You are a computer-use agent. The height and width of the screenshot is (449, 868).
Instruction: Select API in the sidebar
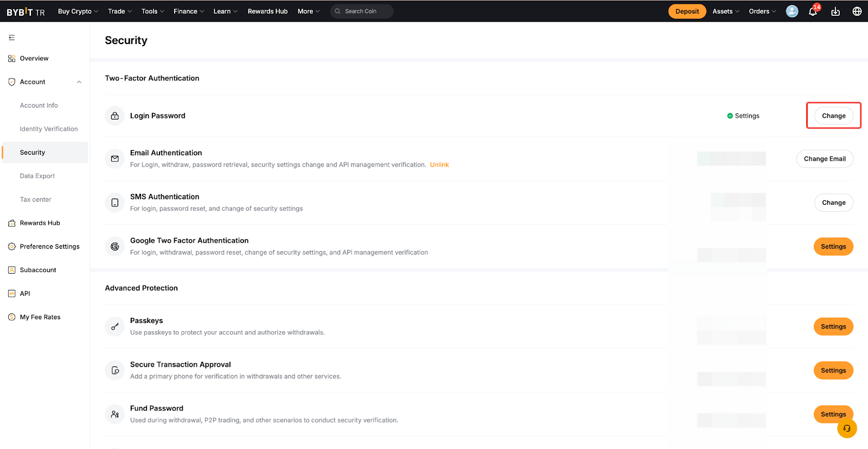[x=25, y=294]
